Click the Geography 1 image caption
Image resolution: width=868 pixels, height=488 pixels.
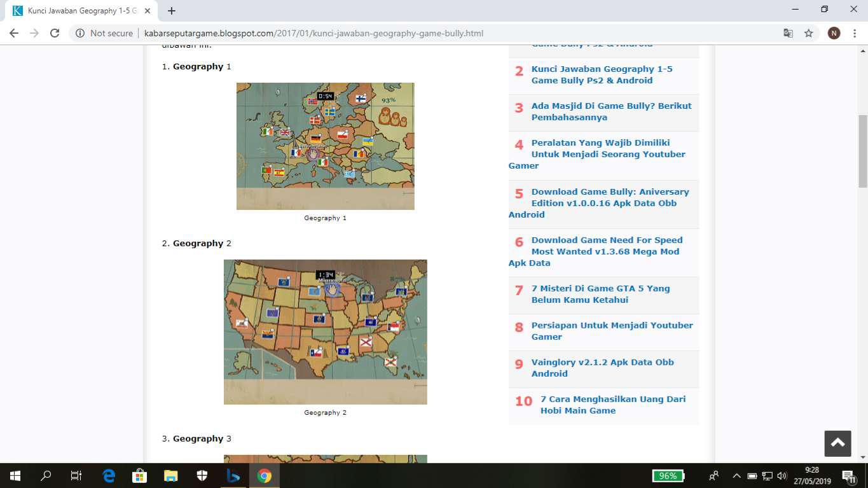325,218
